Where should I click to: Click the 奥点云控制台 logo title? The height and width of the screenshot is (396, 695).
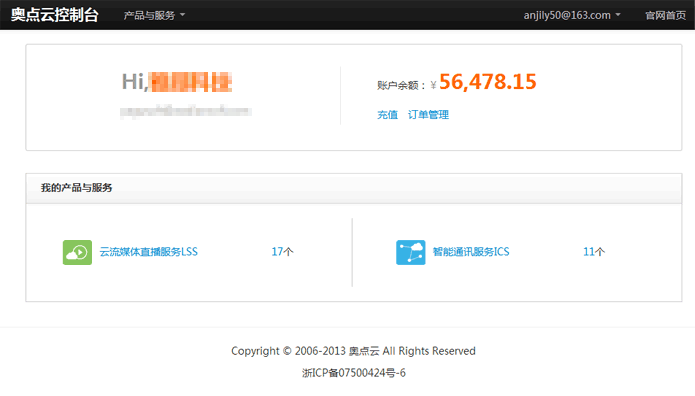pyautogui.click(x=55, y=15)
